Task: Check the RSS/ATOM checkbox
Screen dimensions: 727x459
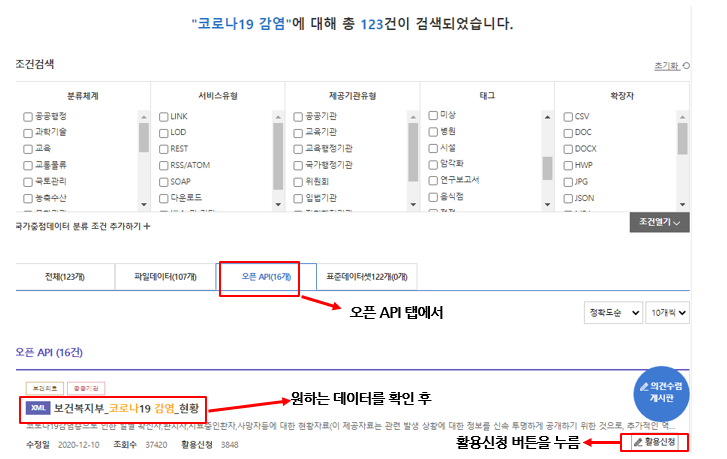Action: coord(163,166)
